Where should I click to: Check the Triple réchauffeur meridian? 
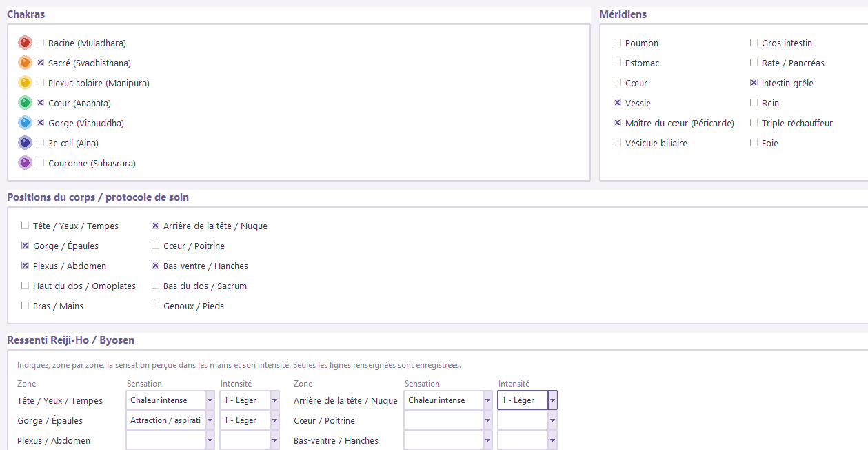(x=754, y=123)
